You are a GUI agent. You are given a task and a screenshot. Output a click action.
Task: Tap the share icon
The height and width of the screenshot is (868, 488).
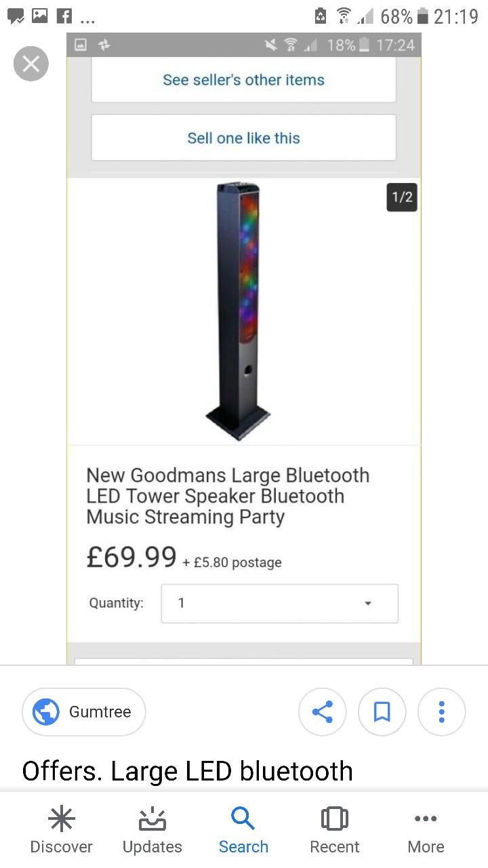(323, 711)
